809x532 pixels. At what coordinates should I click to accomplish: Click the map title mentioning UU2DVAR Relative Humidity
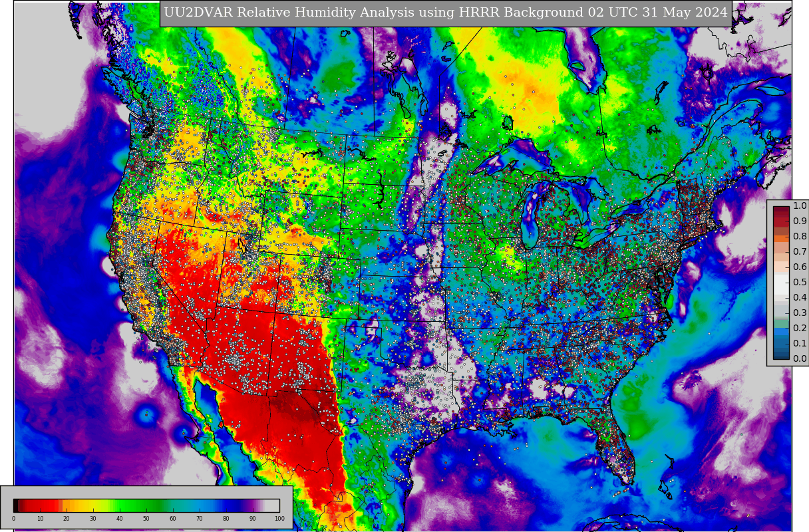[446, 13]
